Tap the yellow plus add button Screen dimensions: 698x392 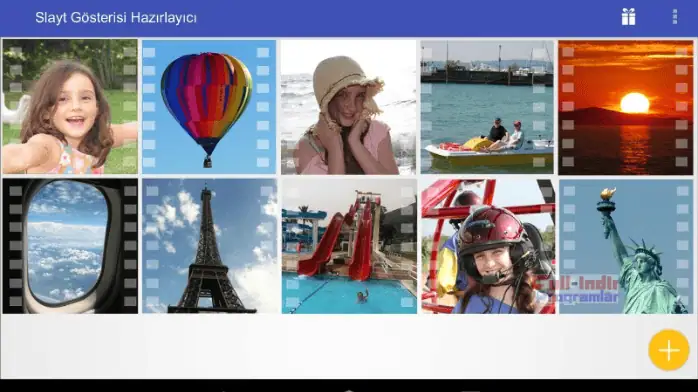pyautogui.click(x=669, y=350)
